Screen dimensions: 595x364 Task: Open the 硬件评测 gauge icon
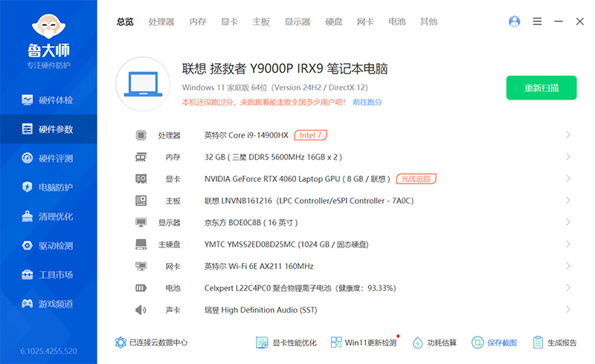(x=28, y=158)
